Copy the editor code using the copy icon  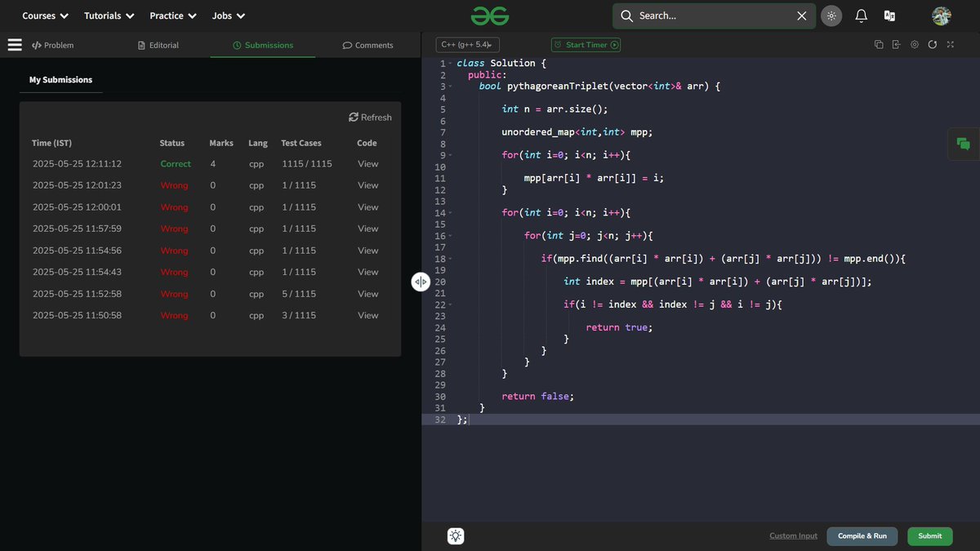pos(879,45)
